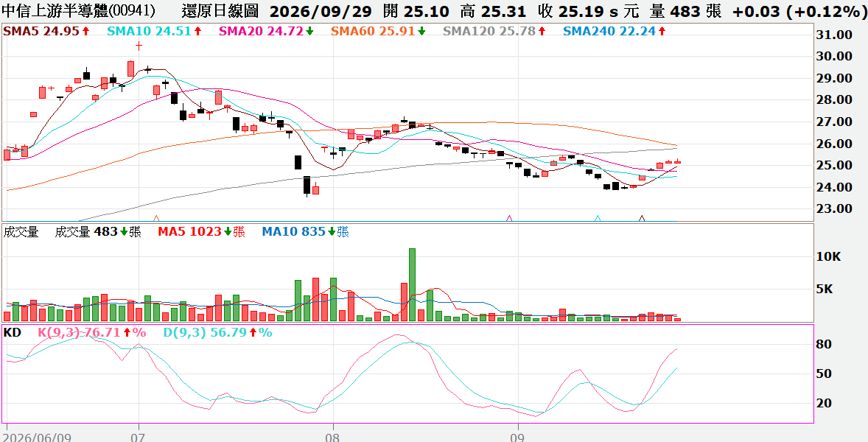Click the 50 level on KD axis
The height and width of the screenshot is (442, 868).
pyautogui.click(x=825, y=373)
